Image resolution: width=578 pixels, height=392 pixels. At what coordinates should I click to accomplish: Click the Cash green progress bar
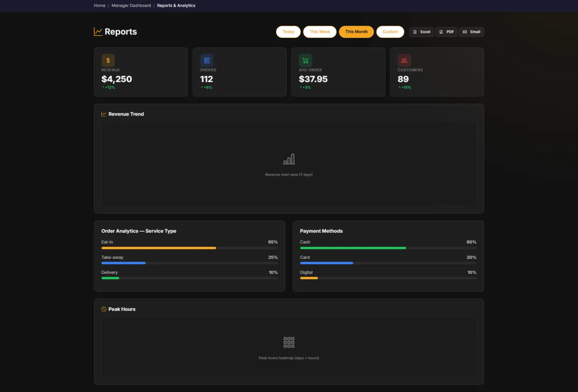coord(353,248)
